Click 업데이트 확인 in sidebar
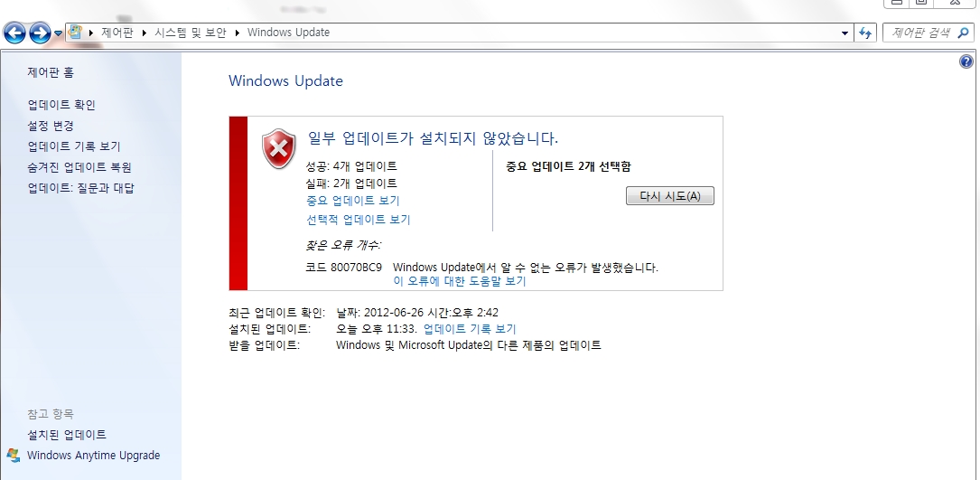980x480 pixels. point(61,105)
